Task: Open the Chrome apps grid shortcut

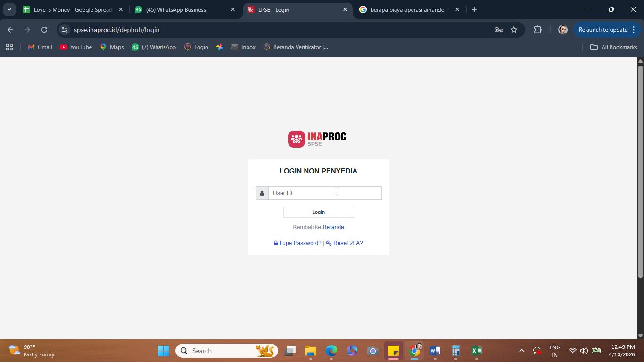Action: coord(9,47)
